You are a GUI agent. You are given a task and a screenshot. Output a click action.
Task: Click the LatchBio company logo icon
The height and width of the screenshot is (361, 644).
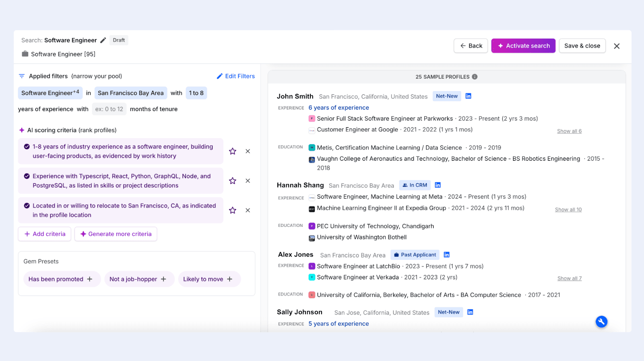[312, 266]
